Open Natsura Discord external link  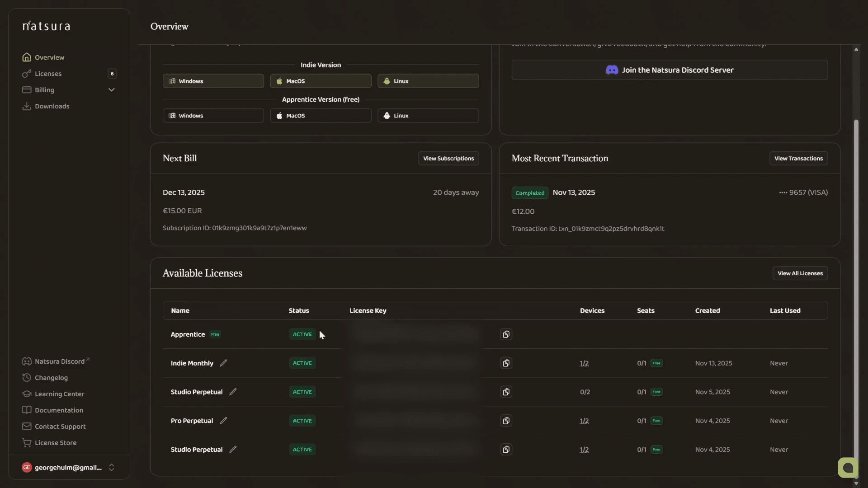tap(59, 361)
